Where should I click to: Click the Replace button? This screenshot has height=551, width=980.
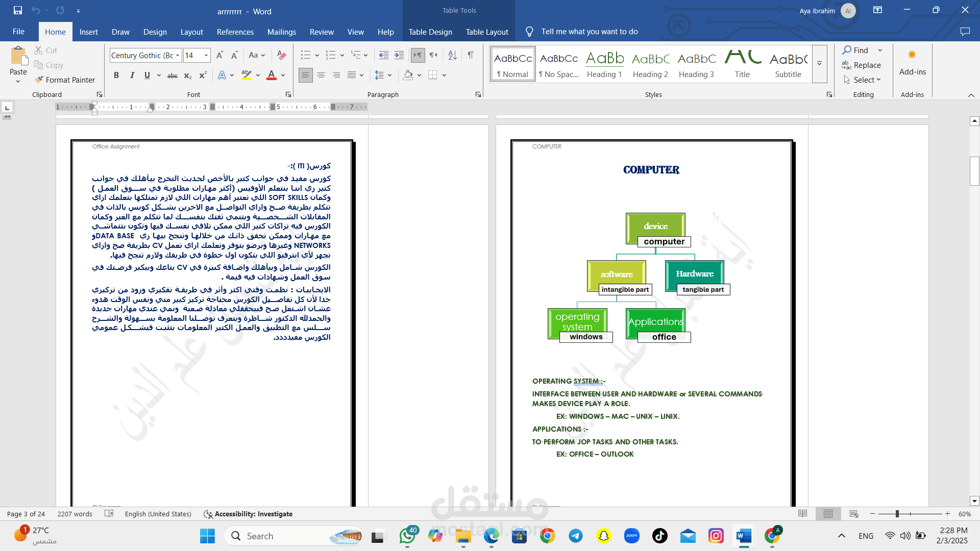tap(862, 65)
